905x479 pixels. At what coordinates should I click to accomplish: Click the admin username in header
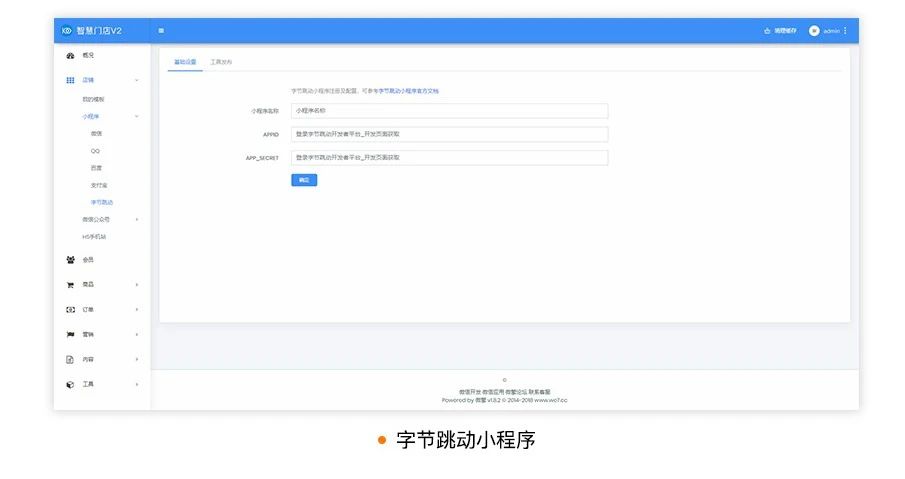click(831, 31)
